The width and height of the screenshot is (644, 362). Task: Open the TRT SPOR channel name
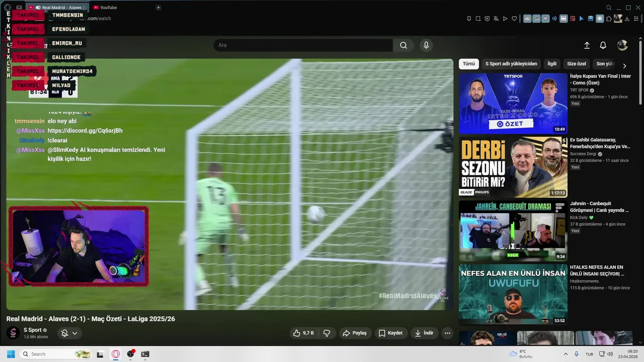tap(579, 90)
